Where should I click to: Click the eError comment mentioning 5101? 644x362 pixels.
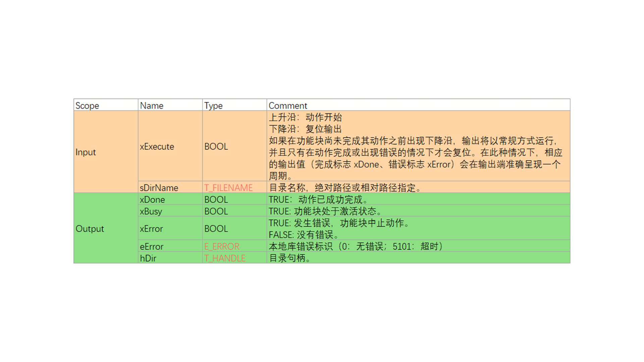356,246
